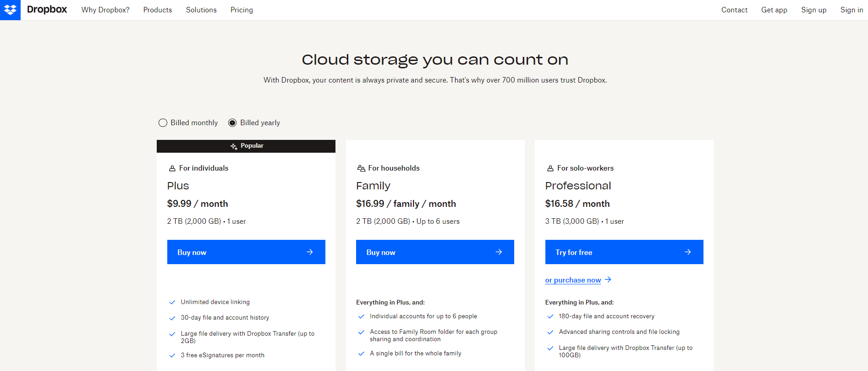Open the Contact link
The height and width of the screenshot is (371, 868).
coord(734,10)
